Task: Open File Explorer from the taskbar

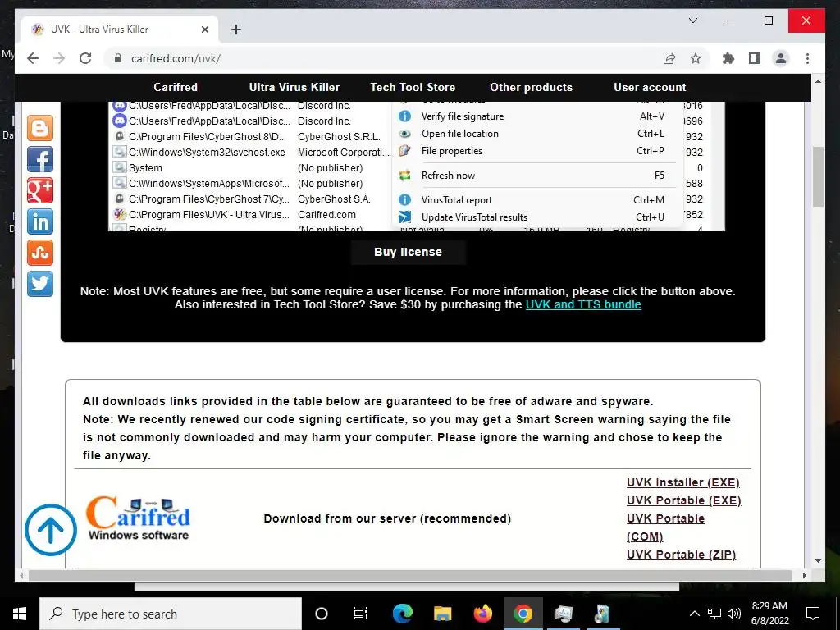Action: (442, 614)
